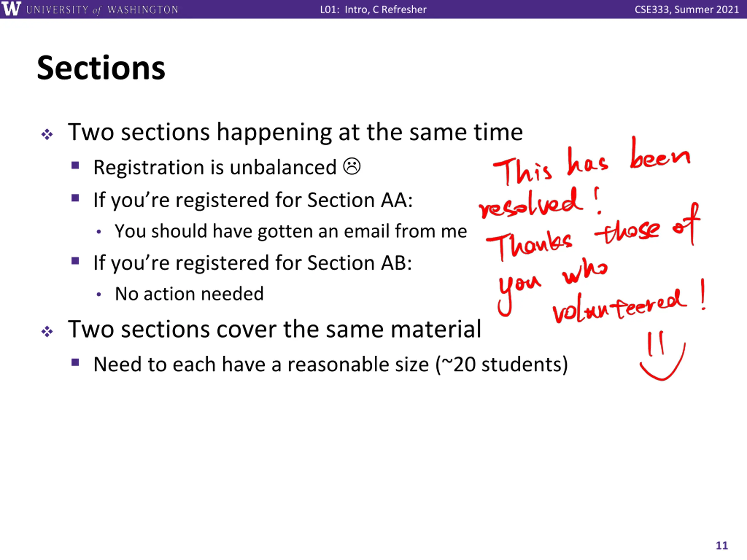The image size is (747, 560).
Task: Click the square bullet beside Need to each
Action: coord(75,363)
